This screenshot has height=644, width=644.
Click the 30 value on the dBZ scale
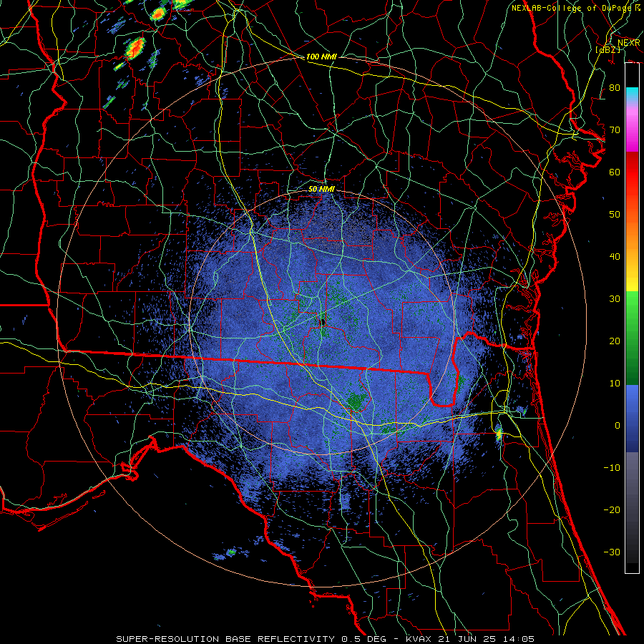point(615,299)
